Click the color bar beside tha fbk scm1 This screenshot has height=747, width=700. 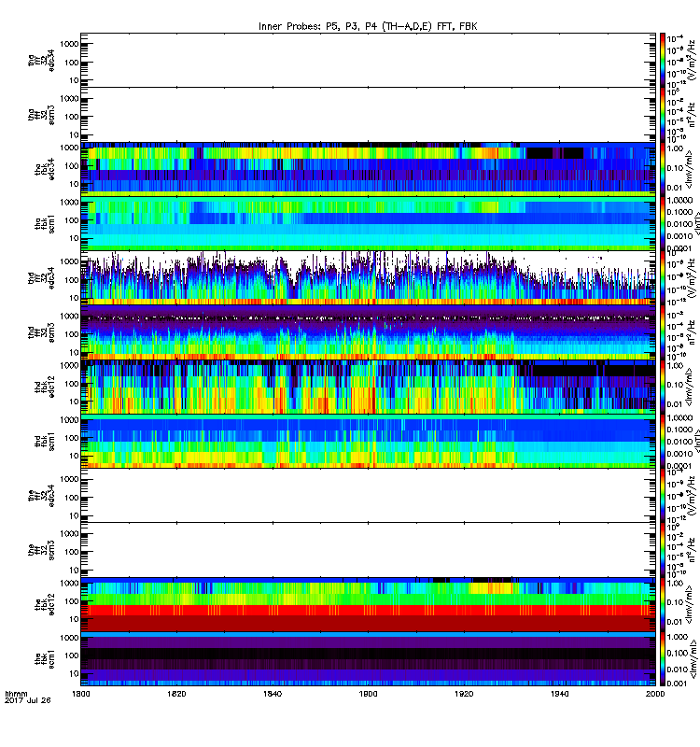[x=662, y=224]
